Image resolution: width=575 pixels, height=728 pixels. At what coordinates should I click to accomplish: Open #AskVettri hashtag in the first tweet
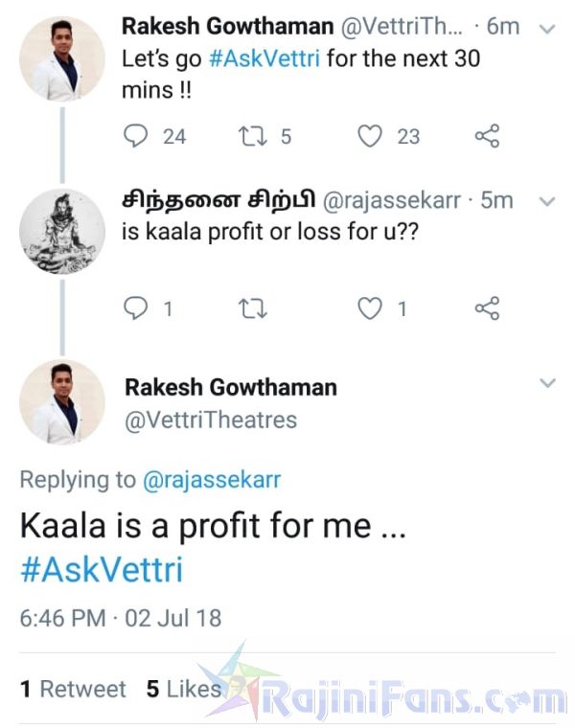pos(265,57)
